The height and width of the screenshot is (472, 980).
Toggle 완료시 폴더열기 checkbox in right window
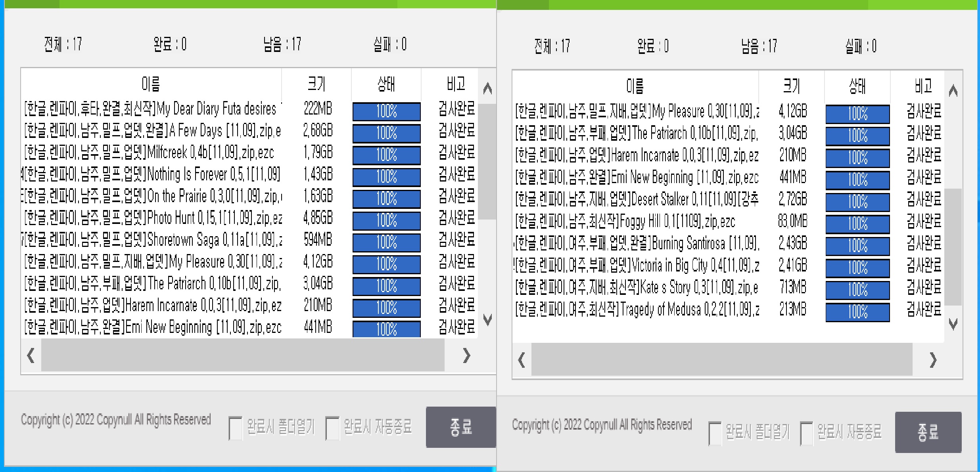pyautogui.click(x=715, y=433)
